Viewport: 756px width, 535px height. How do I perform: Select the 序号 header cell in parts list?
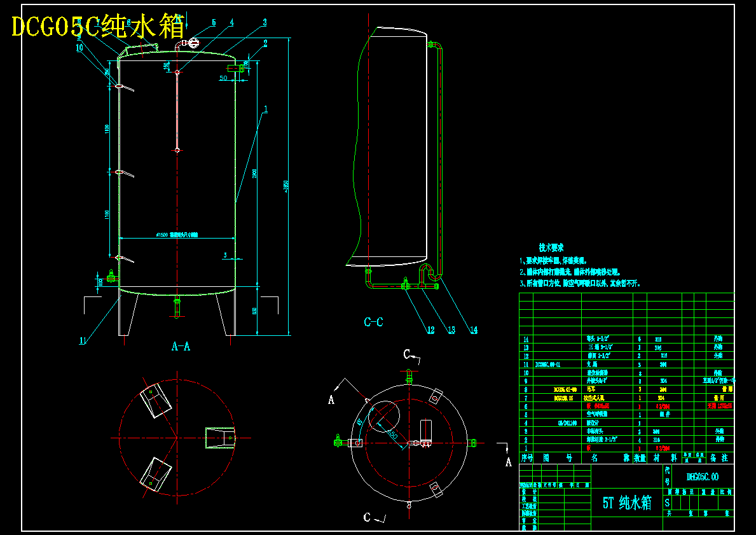click(526, 458)
